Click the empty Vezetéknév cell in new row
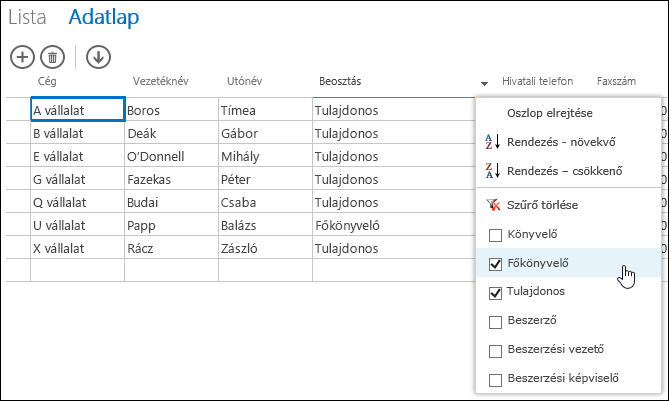The image size is (669, 401). click(x=172, y=270)
